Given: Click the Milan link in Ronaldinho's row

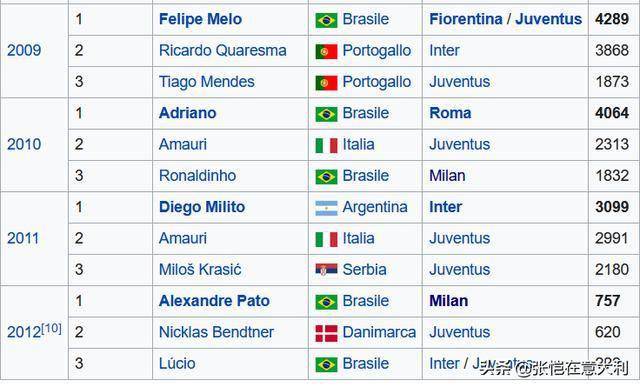Looking at the screenshot, I should (447, 176).
